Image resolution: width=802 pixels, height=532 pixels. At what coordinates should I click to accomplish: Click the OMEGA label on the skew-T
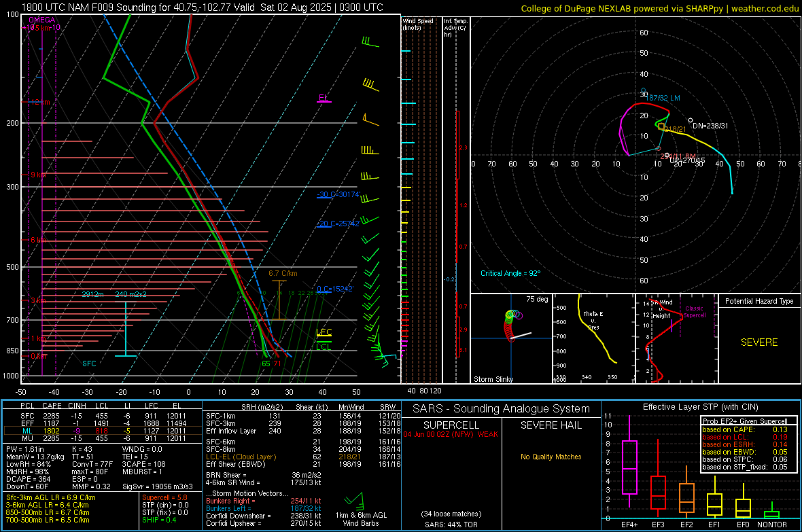pos(41,20)
